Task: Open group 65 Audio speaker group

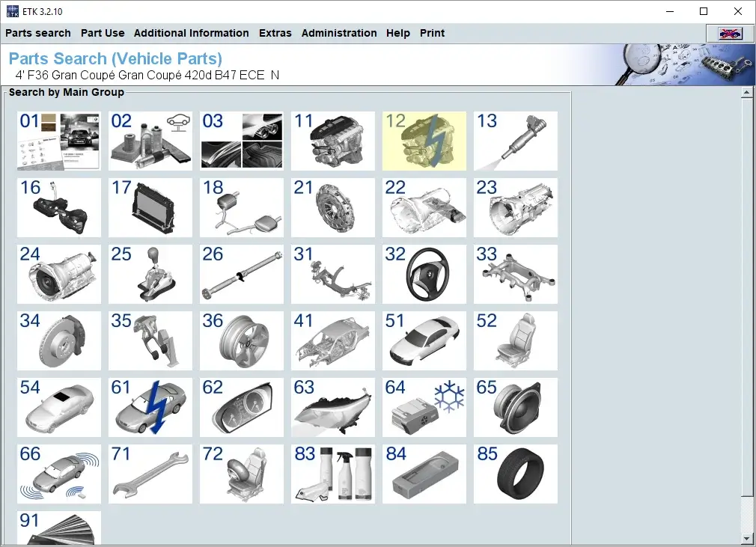Action: coord(515,407)
